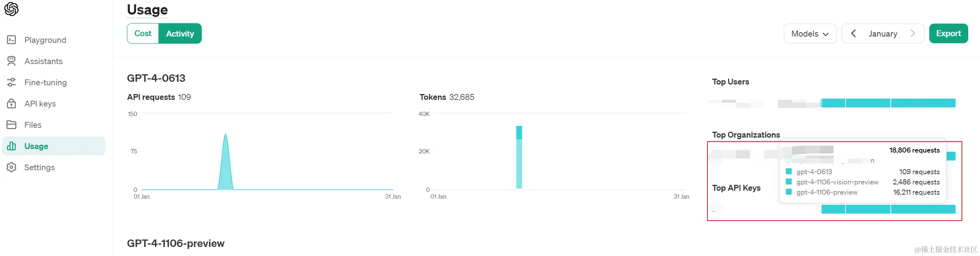Click the Settings gear icon
This screenshot has width=980, height=256.
pyautogui.click(x=12, y=167)
